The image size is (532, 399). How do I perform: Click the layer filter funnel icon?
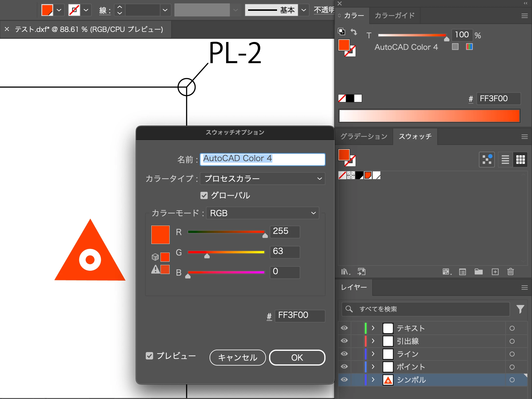(x=520, y=309)
